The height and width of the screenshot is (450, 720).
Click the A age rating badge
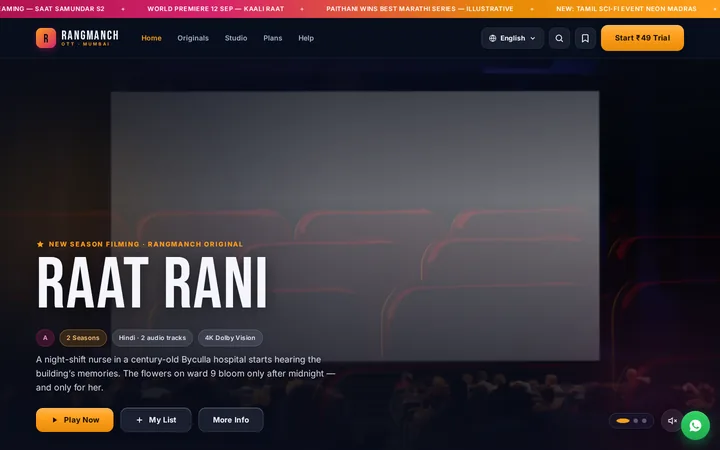click(45, 338)
